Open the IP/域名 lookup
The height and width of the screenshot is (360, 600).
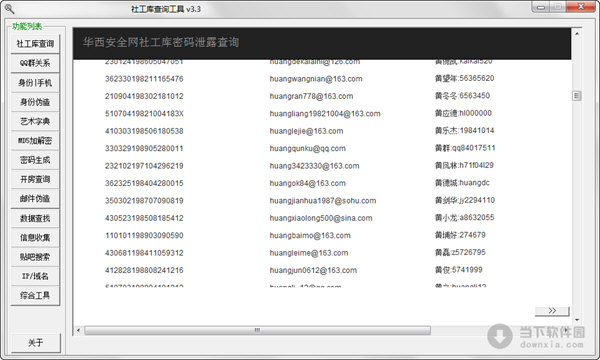tap(35, 276)
